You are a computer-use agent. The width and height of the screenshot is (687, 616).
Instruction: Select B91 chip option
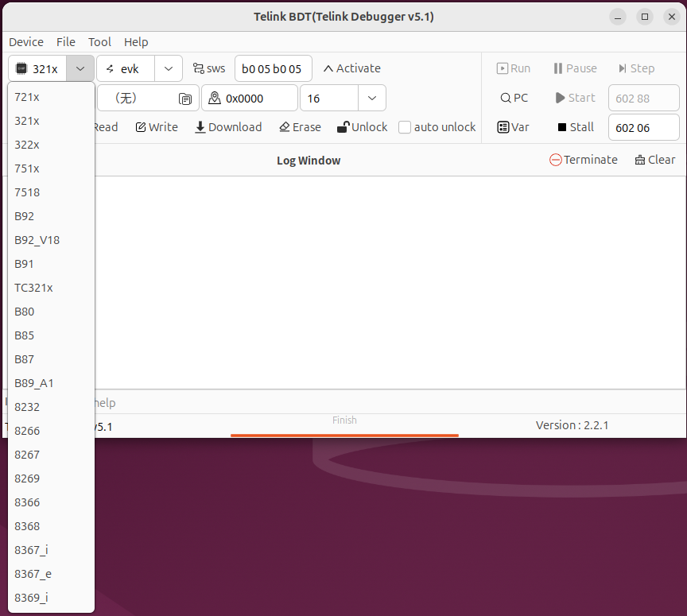coord(51,264)
